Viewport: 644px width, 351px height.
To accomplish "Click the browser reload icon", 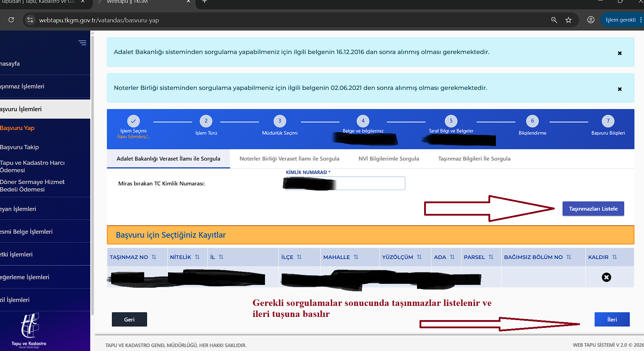I will pyautogui.click(x=11, y=20).
